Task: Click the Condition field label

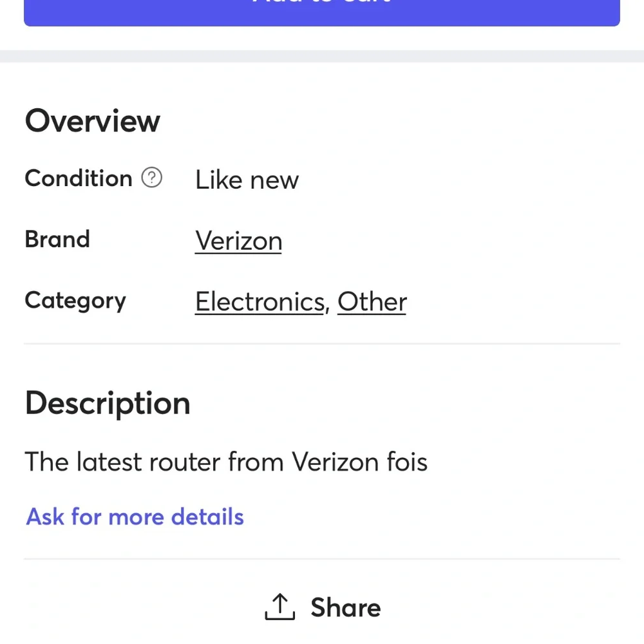Action: click(78, 178)
